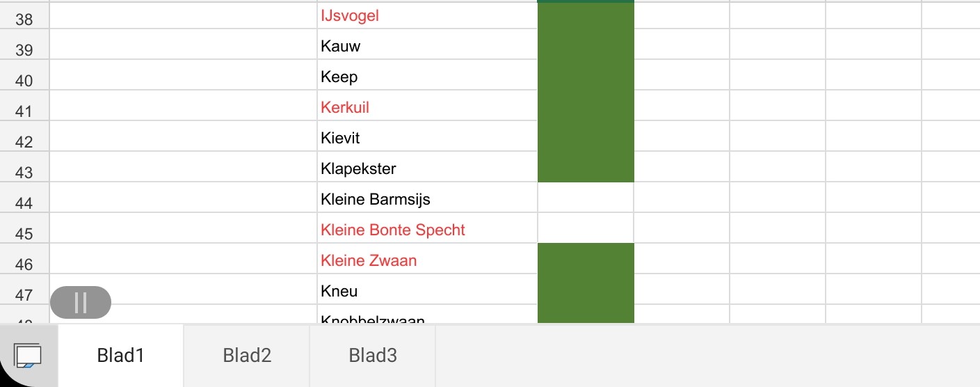Switch to the Blad2 sheet tab
Screen dimensions: 980x387
(x=247, y=356)
